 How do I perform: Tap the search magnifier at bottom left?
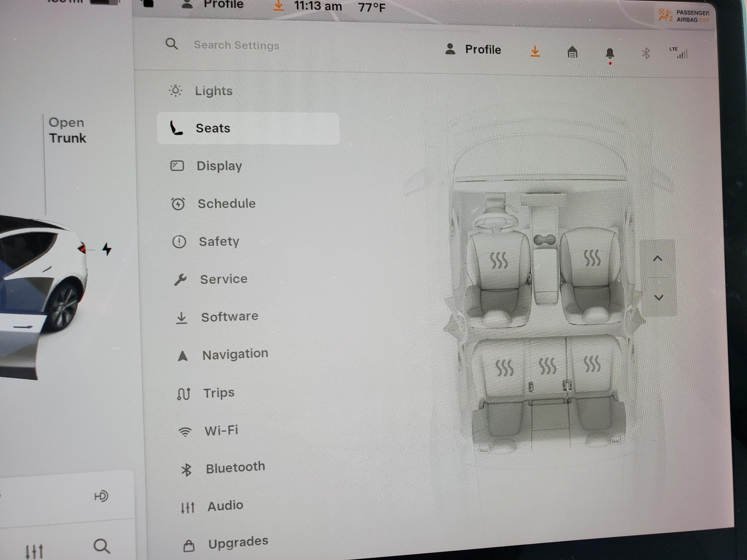[x=101, y=546]
